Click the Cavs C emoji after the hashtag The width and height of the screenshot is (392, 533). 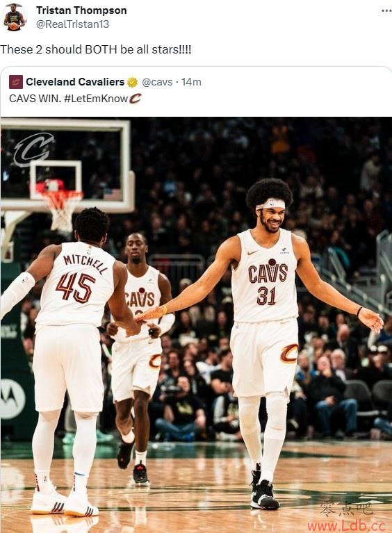(135, 99)
